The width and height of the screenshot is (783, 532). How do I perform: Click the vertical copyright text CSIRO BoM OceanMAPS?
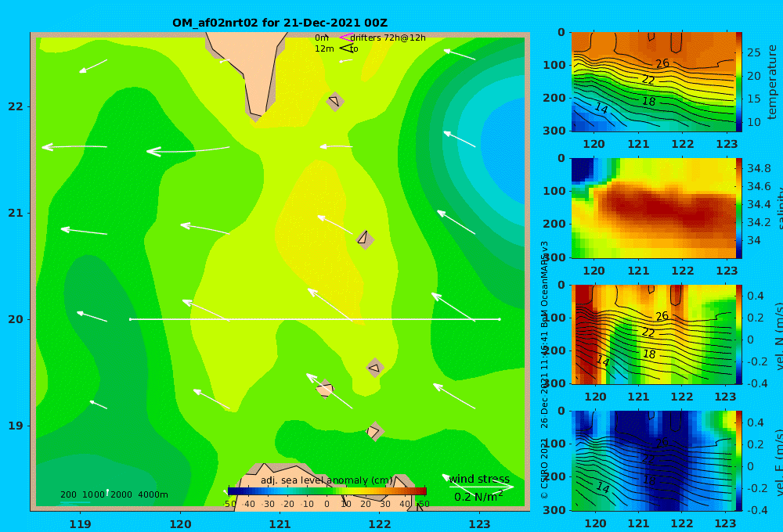[x=544, y=370]
